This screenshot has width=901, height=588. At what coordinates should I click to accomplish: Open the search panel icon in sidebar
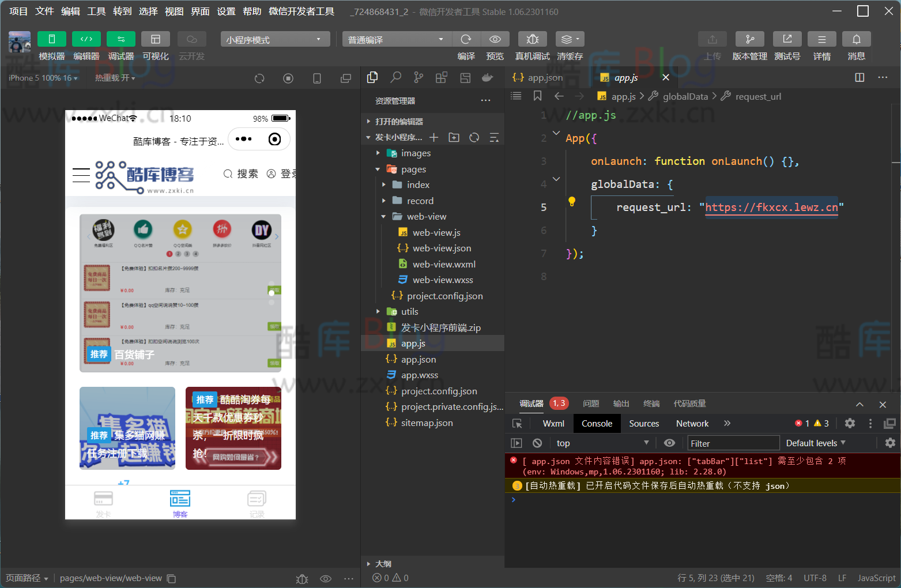pos(396,77)
